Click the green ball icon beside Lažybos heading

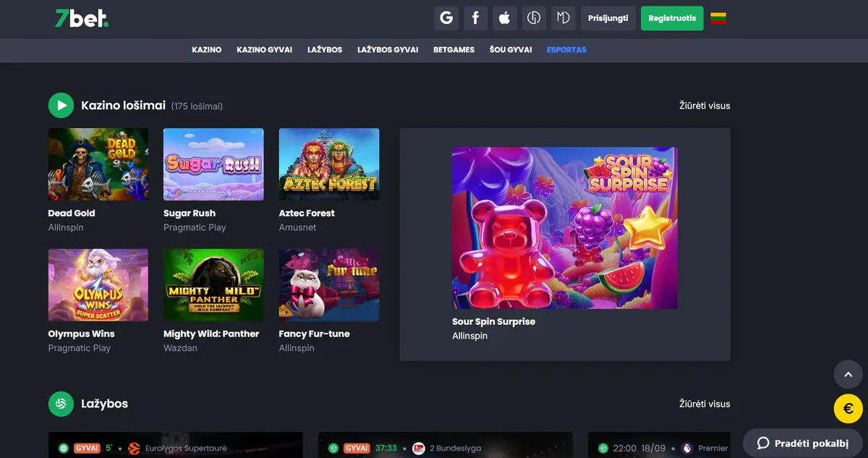click(x=61, y=404)
